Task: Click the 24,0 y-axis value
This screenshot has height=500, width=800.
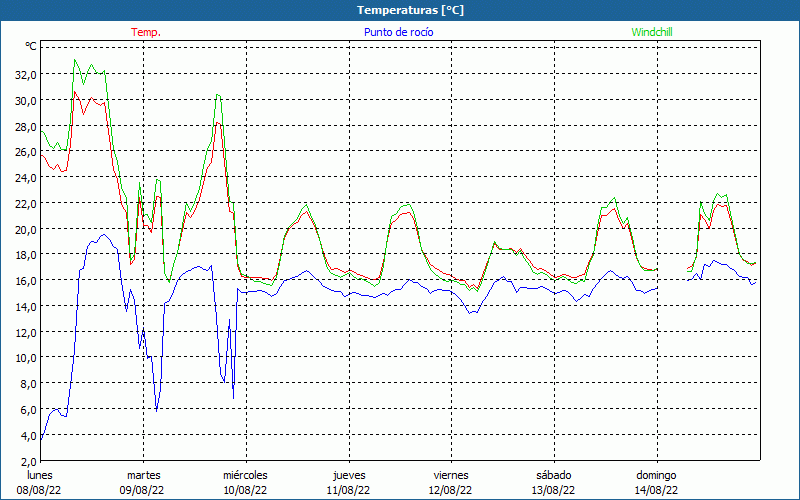Action: tap(26, 178)
